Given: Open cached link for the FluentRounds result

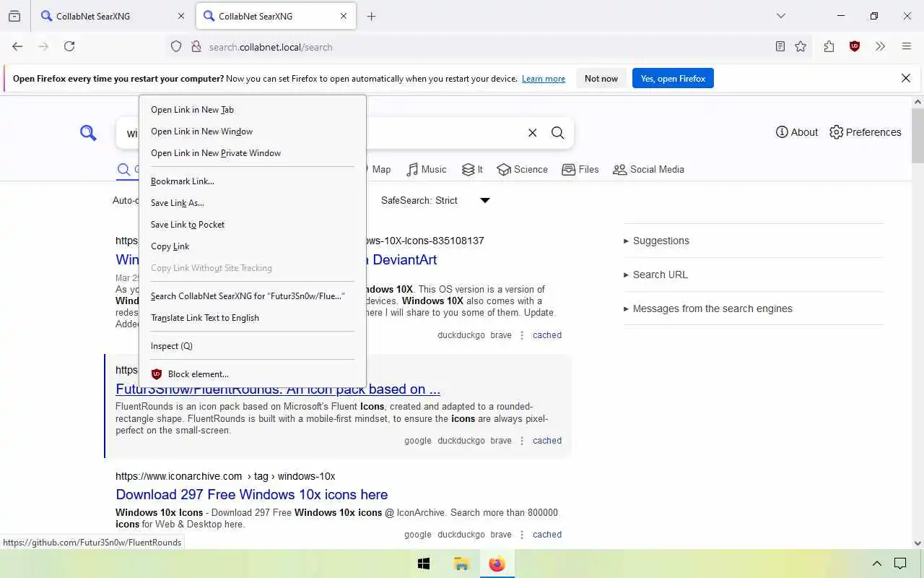Looking at the screenshot, I should (547, 441).
